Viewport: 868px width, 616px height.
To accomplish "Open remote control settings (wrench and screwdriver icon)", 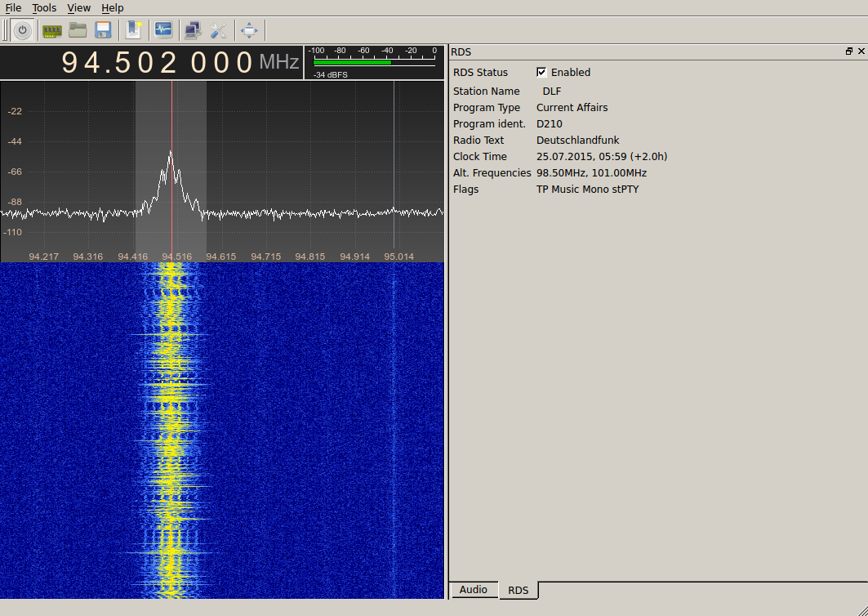I will [x=218, y=31].
